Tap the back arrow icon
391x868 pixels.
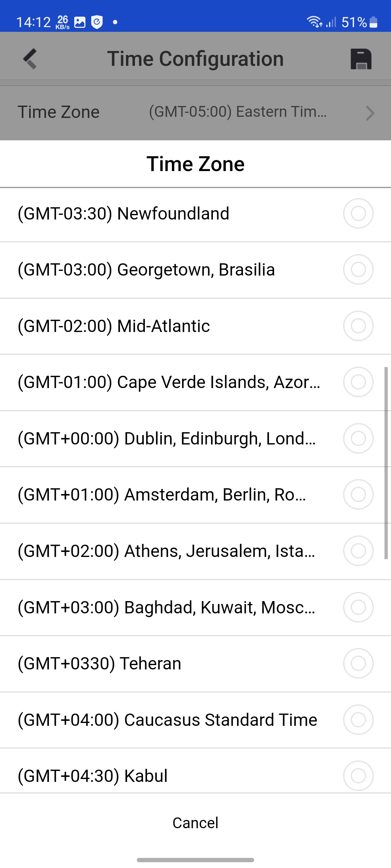coord(30,59)
